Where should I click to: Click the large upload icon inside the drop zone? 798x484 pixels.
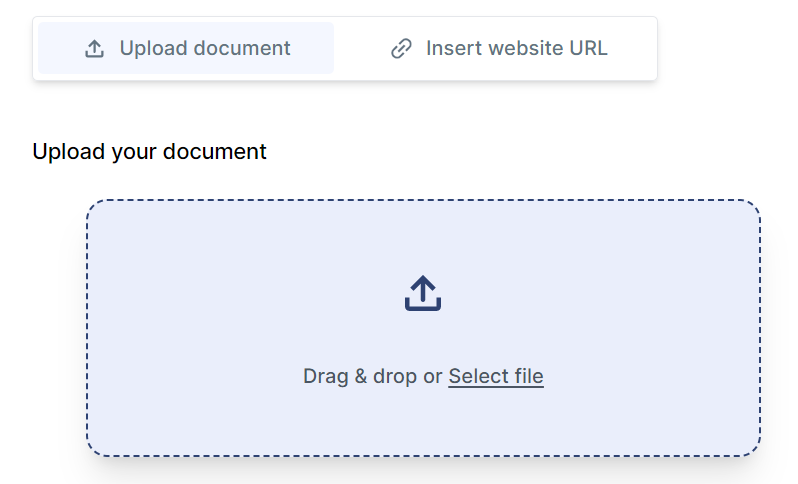point(423,293)
